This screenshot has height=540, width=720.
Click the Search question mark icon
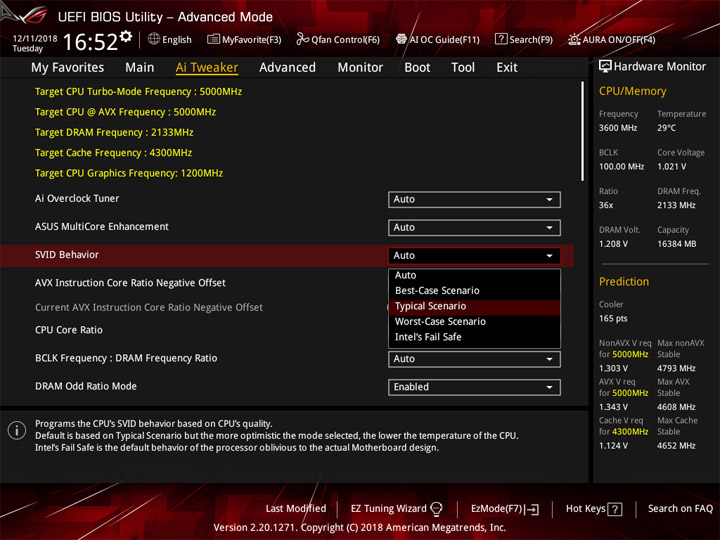coord(501,39)
